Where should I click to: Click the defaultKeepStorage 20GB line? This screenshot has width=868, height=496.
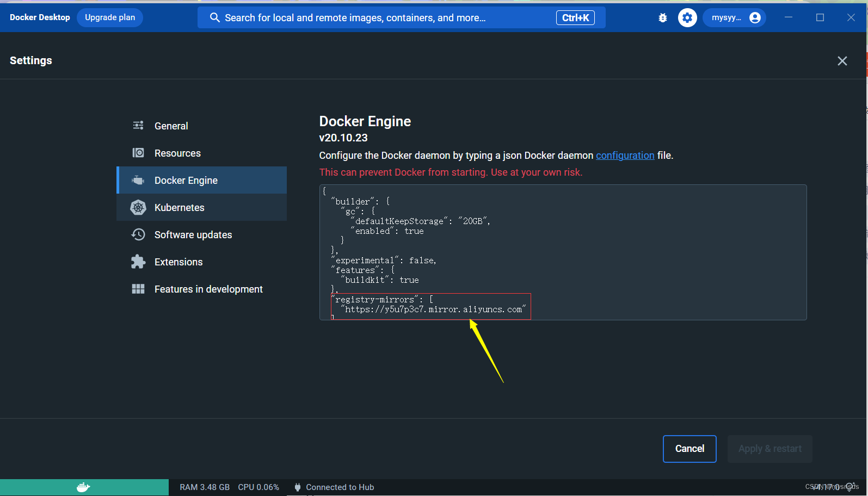tap(421, 221)
